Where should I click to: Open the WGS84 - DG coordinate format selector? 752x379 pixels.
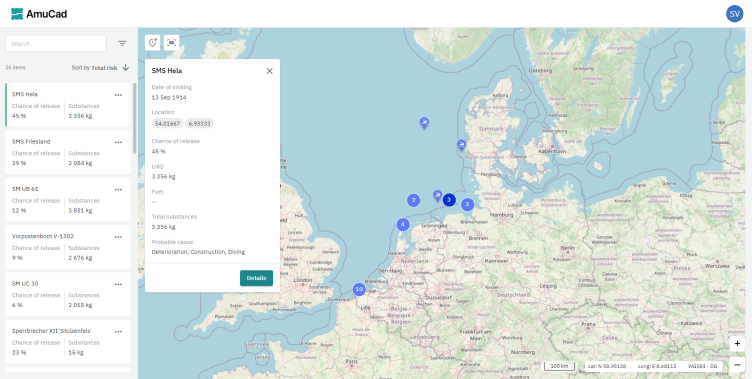pos(702,366)
